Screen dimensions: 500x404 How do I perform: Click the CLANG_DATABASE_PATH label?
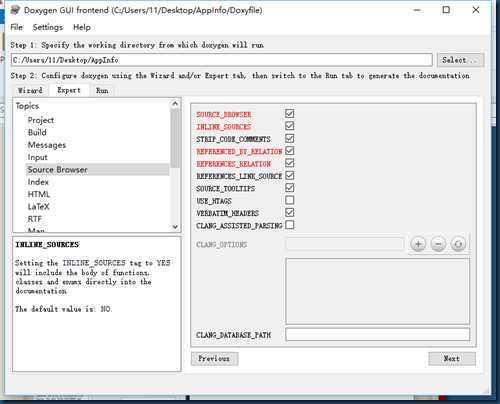(x=233, y=335)
